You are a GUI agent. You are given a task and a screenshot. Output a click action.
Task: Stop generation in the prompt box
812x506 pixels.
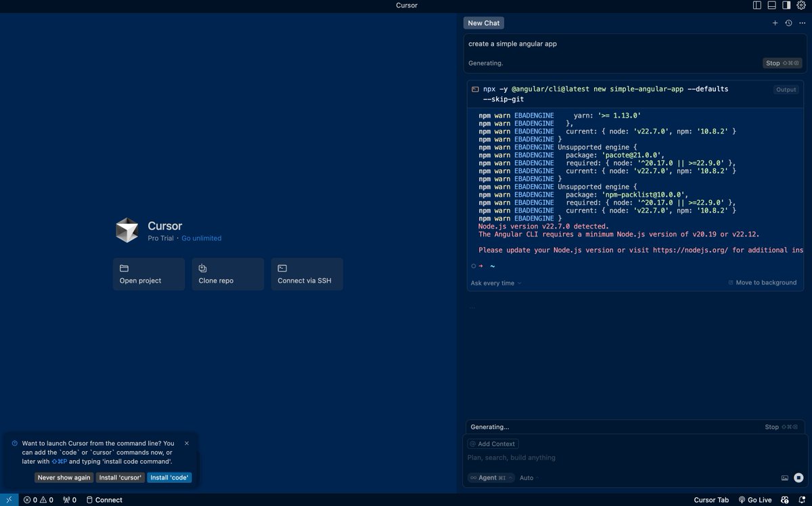point(782,63)
